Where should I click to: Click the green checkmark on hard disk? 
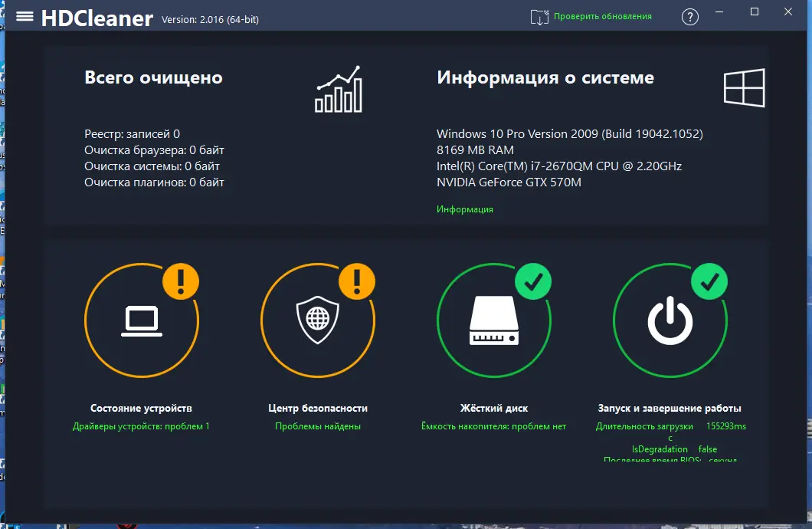(x=533, y=281)
